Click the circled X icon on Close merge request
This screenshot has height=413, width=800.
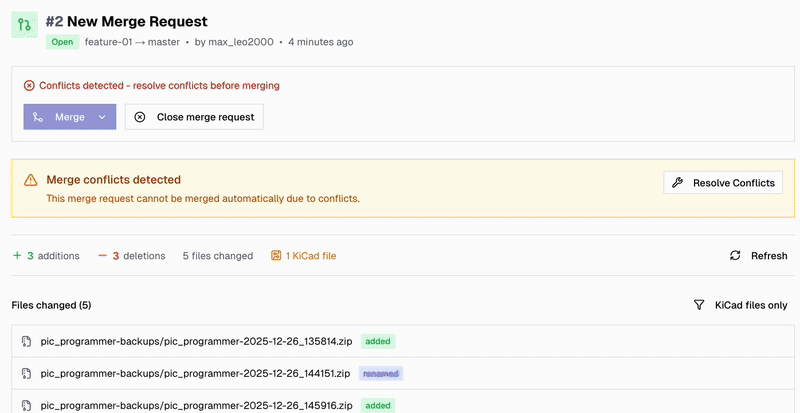(139, 117)
